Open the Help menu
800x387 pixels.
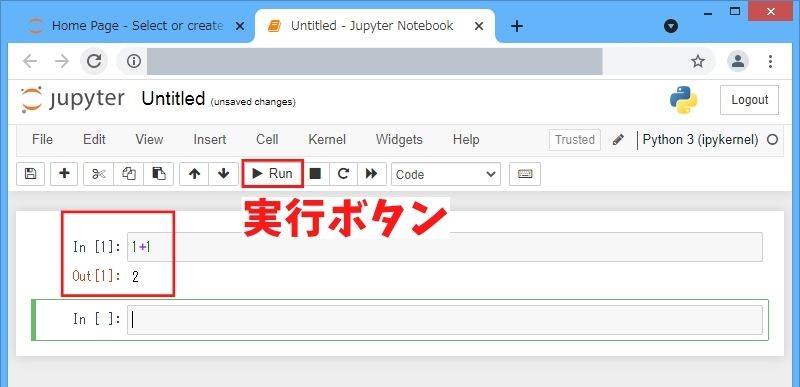tap(466, 140)
